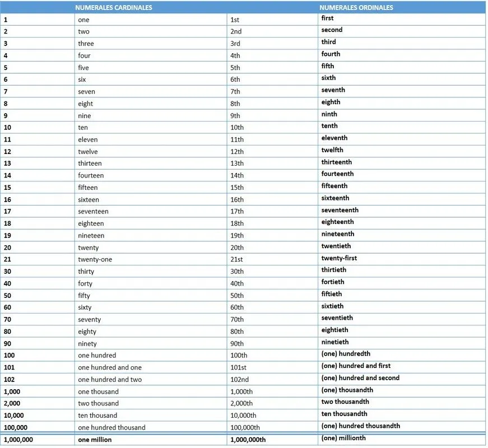Click the word 'ninth'
Image resolution: width=488 pixels, height=448 pixels.
coord(329,114)
